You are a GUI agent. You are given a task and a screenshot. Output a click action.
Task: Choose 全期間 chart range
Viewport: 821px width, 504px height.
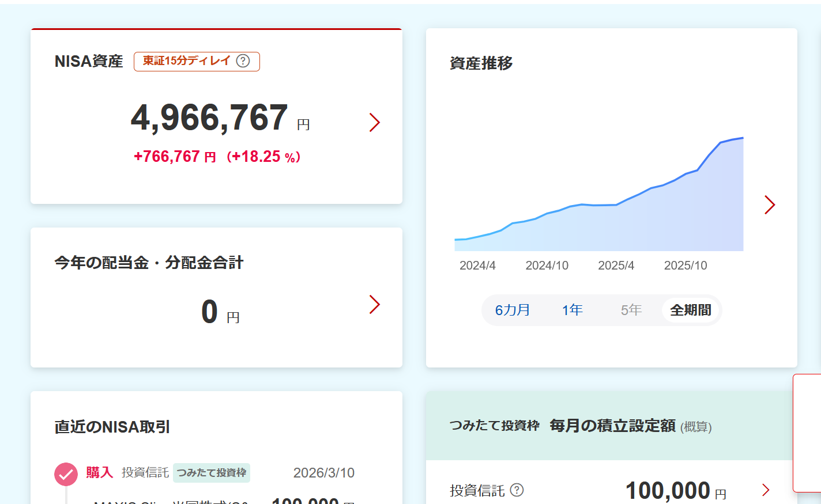point(690,310)
